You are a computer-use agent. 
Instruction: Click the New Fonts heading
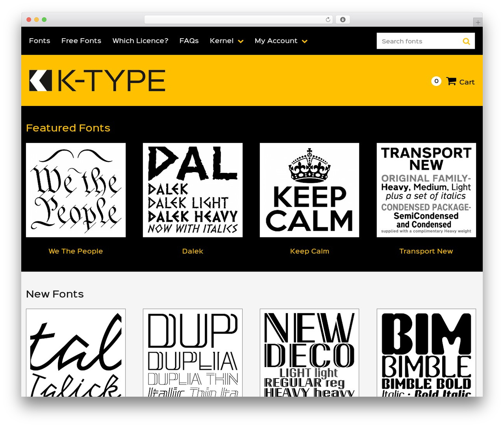55,294
